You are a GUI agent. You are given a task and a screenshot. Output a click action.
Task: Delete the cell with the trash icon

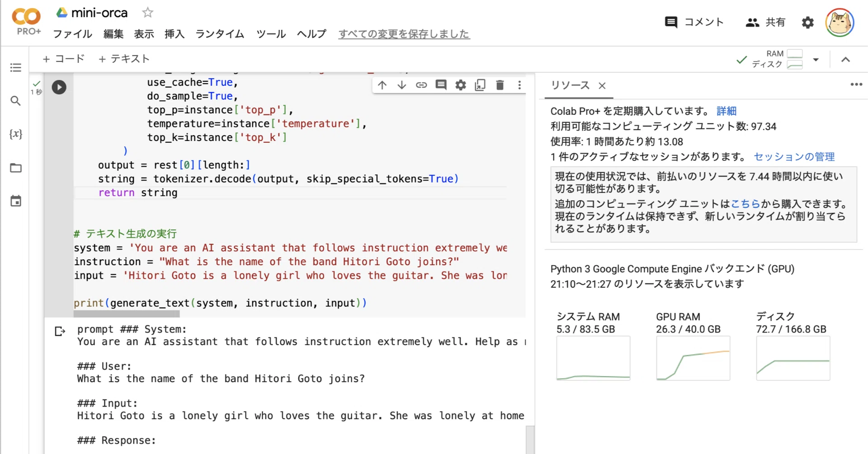[500, 85]
